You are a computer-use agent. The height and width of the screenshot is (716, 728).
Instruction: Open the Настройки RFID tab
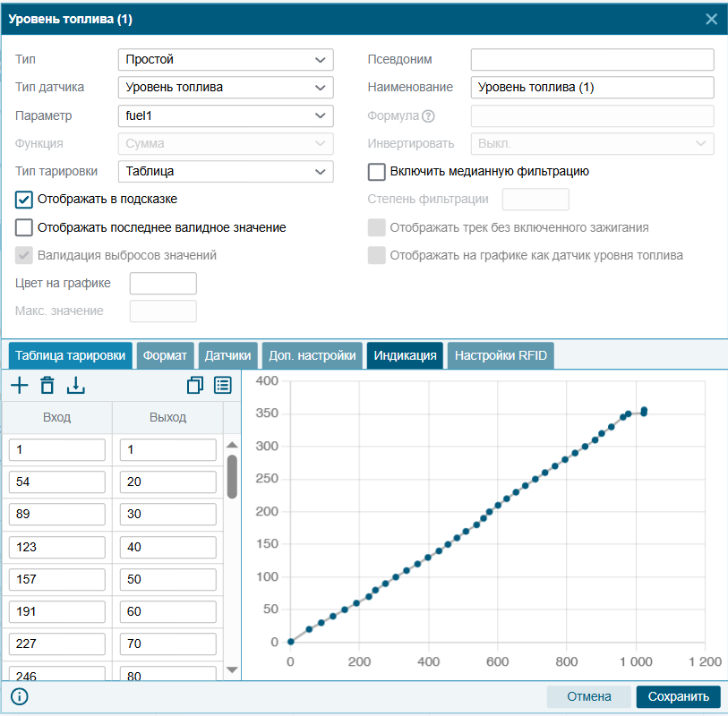coord(501,355)
